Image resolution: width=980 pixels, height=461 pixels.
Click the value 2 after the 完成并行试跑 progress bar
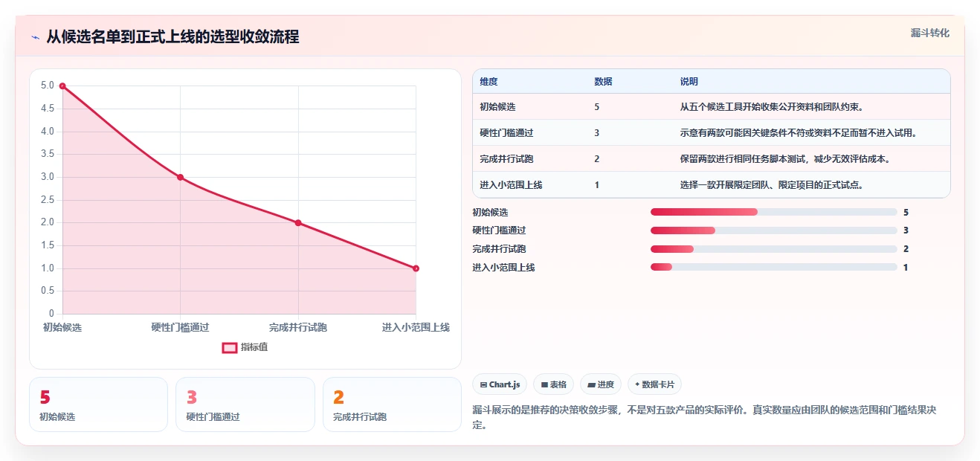tap(906, 249)
